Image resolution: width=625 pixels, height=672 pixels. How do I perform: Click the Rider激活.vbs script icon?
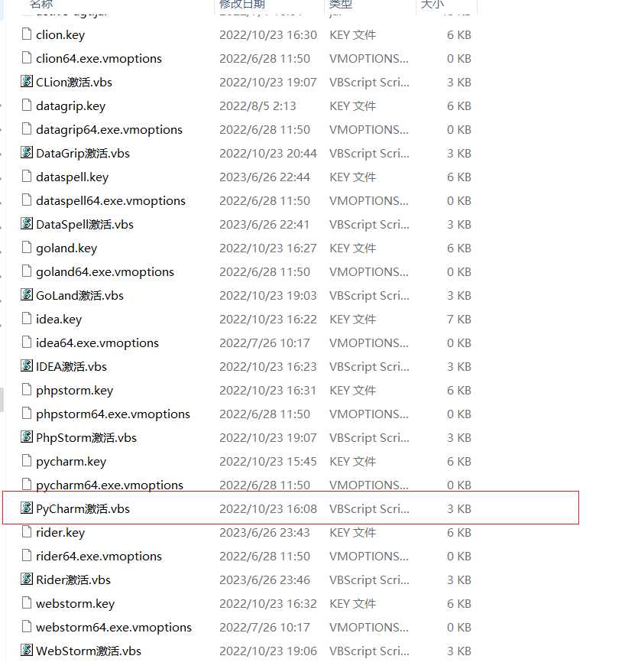(x=27, y=579)
